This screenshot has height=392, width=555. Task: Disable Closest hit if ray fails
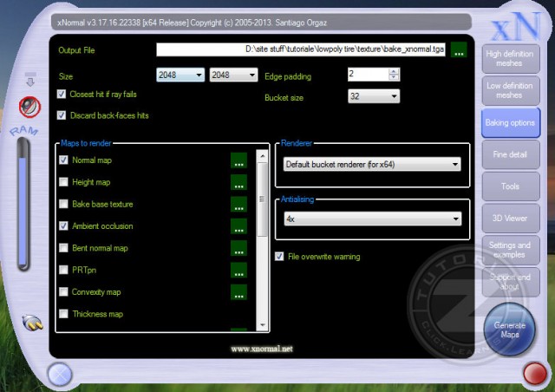pyautogui.click(x=62, y=94)
